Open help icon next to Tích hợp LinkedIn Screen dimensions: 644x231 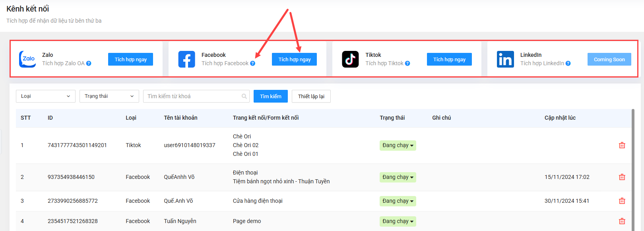coord(568,63)
